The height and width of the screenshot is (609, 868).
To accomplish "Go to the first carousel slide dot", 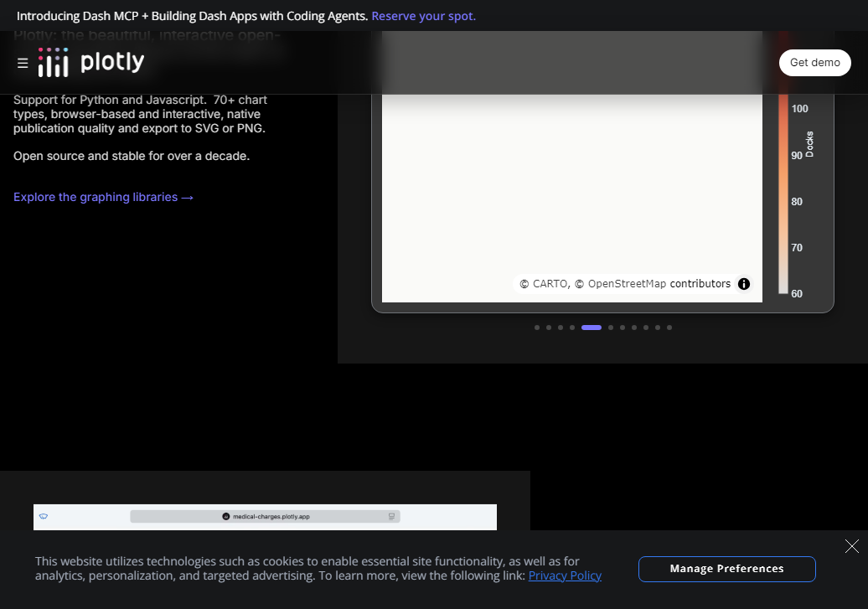I will (x=537, y=328).
